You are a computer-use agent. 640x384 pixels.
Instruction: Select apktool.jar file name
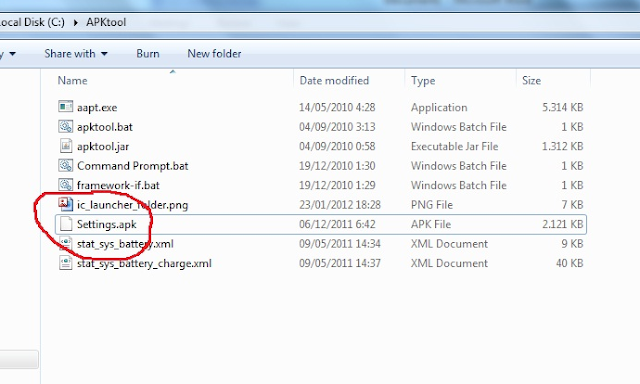(x=103, y=146)
